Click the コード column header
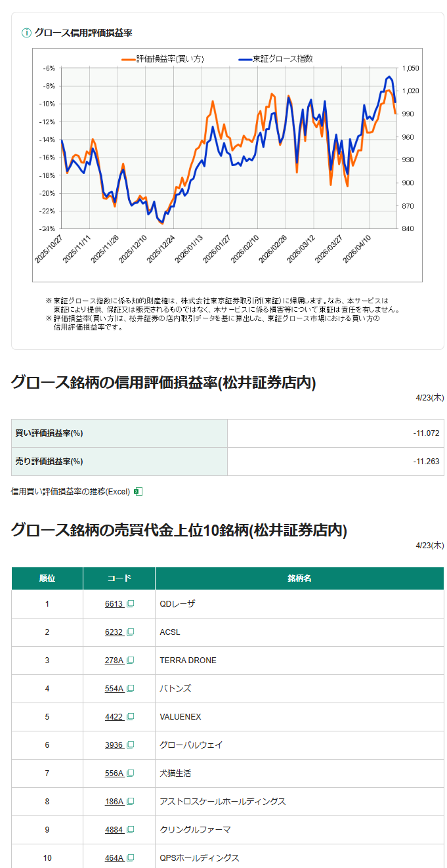This screenshot has width=447, height=868. coord(119,578)
